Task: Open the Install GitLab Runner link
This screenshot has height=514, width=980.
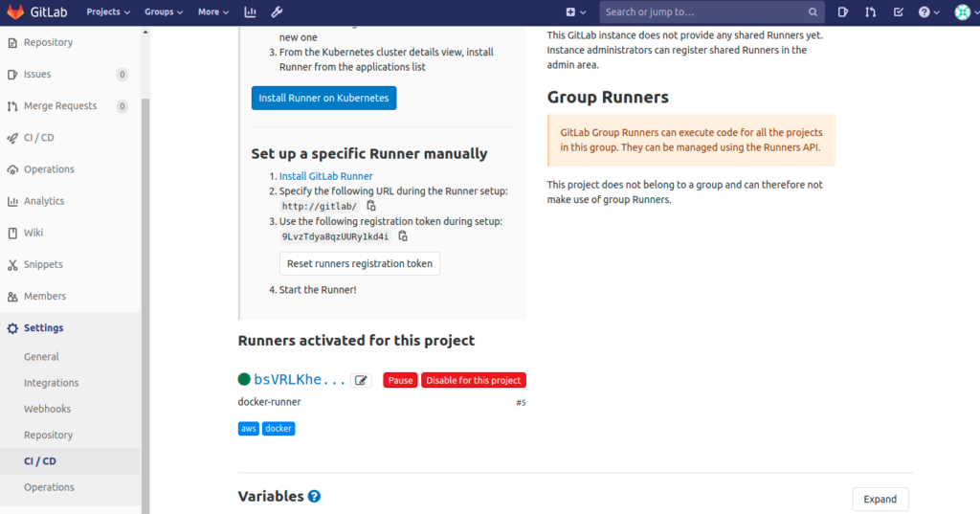Action: click(325, 176)
